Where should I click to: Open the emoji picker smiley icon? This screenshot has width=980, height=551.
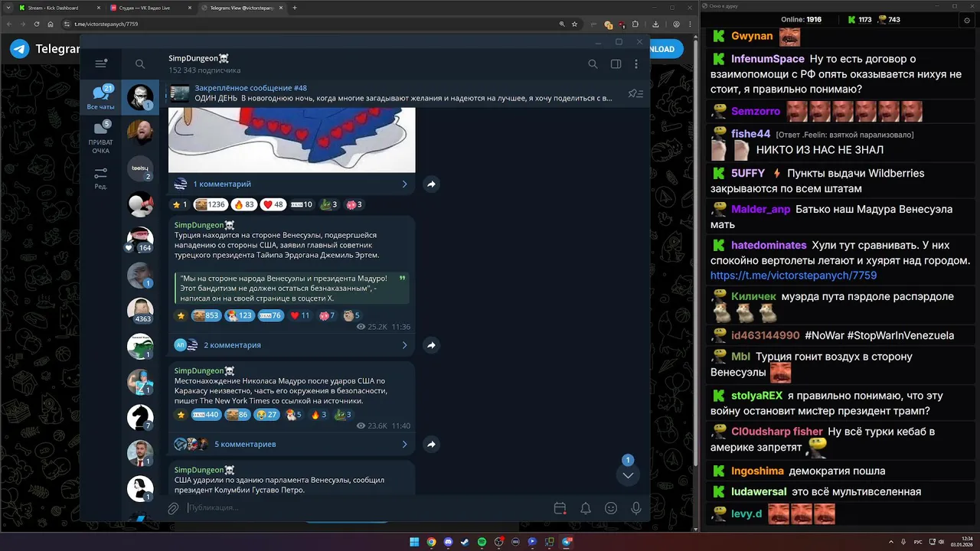point(611,508)
